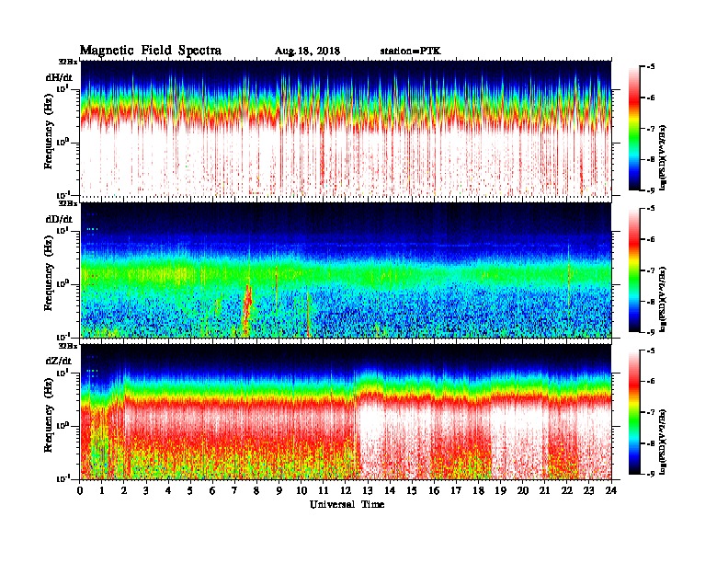Select the "dZ/dt" panel label
Image resolution: width=728 pixels, height=563 pixels.
coord(59,361)
